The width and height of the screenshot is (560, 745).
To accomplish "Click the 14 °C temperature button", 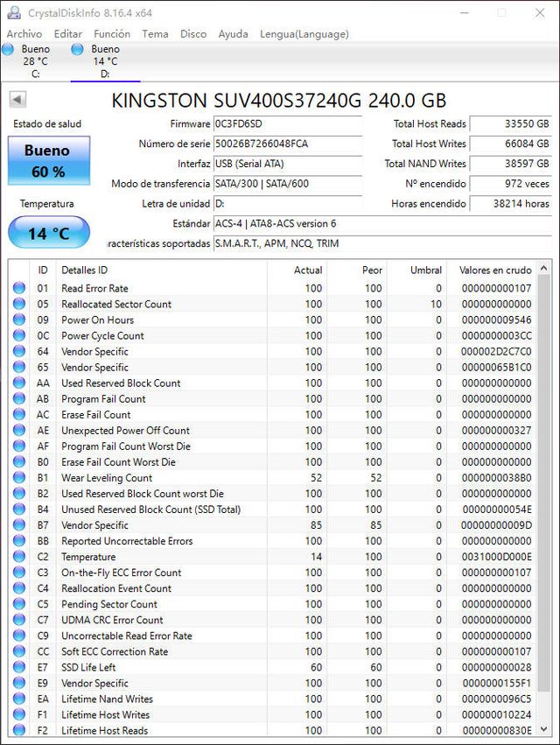I will pos(47,234).
